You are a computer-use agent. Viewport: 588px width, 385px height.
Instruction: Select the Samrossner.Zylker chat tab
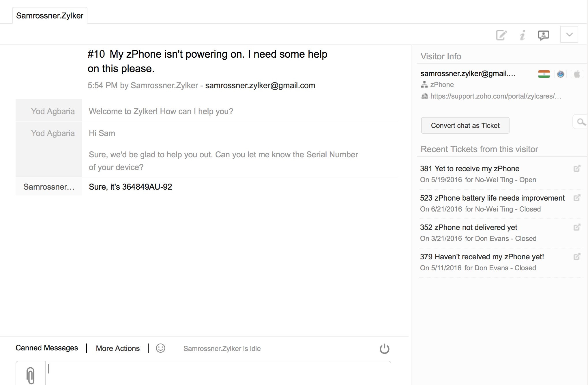coord(50,16)
